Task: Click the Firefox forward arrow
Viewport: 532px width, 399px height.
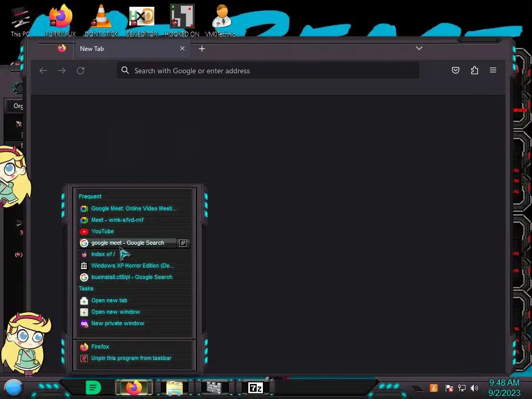Action: click(62, 71)
